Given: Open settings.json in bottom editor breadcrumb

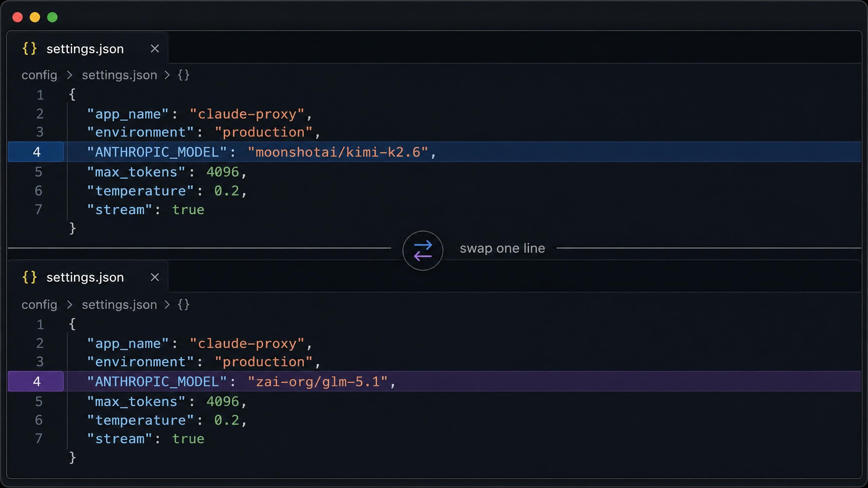Looking at the screenshot, I should click(x=119, y=305).
